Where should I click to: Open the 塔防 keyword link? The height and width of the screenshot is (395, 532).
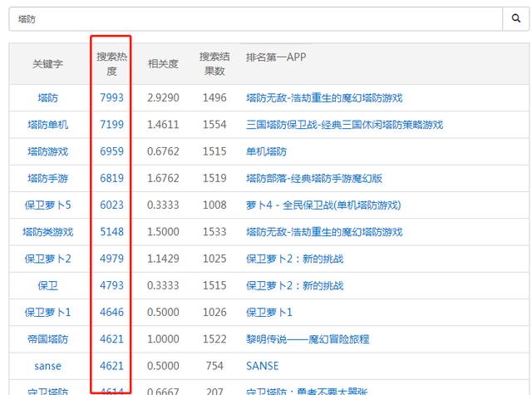[48, 98]
